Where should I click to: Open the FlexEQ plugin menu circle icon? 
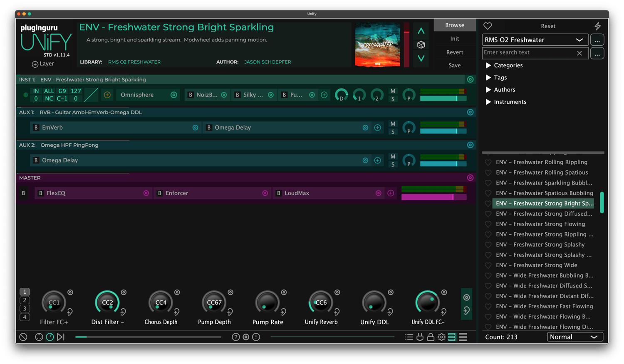[146, 193]
